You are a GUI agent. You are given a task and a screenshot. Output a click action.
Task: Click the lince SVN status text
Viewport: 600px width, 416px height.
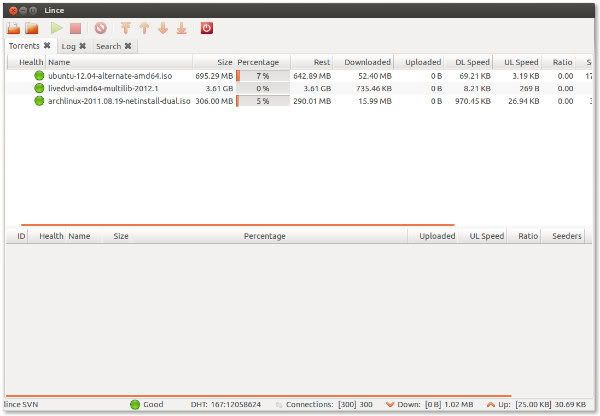click(x=21, y=405)
